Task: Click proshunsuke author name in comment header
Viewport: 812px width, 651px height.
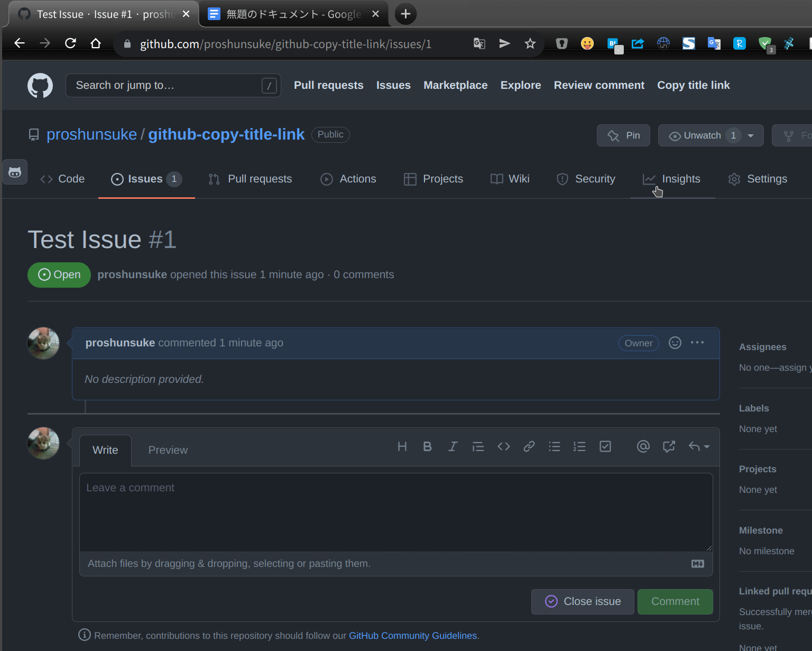Action: pos(120,343)
